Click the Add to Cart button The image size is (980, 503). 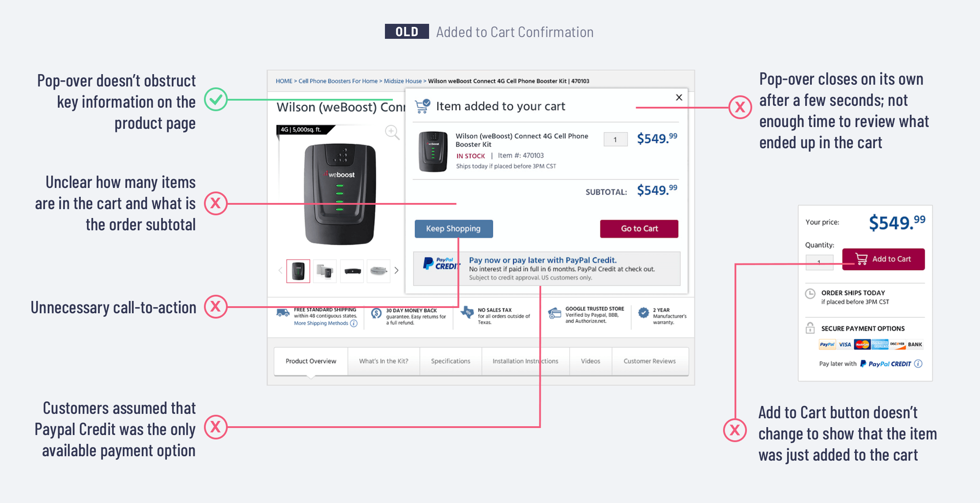883,259
